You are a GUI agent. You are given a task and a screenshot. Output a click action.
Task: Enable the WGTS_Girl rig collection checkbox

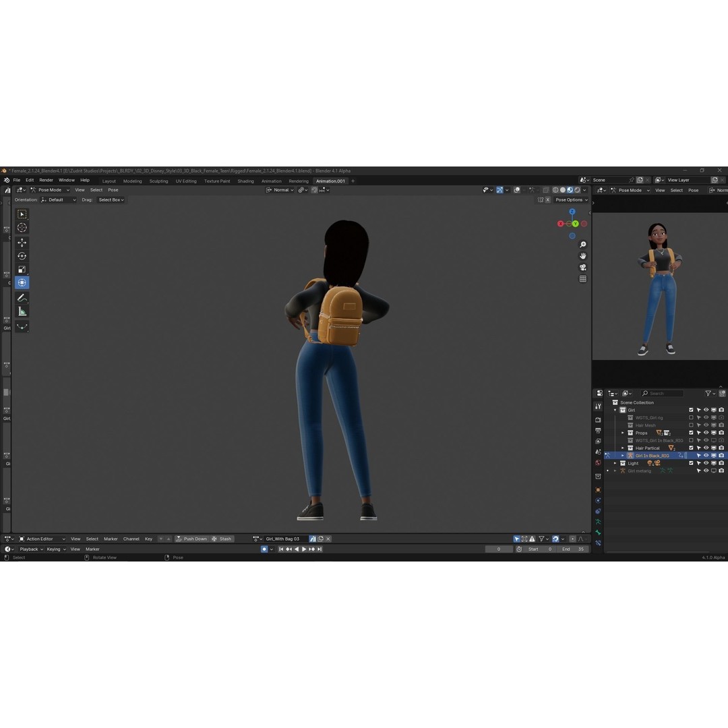click(x=691, y=418)
